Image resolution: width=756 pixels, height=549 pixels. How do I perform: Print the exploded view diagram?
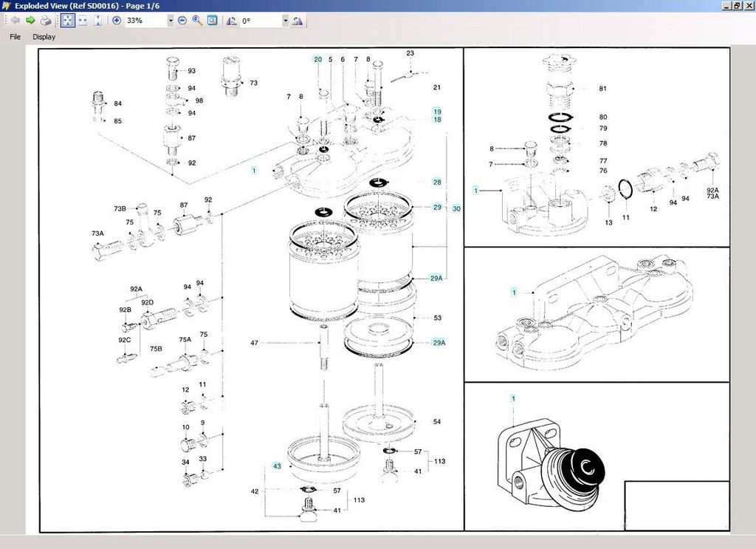[x=46, y=21]
